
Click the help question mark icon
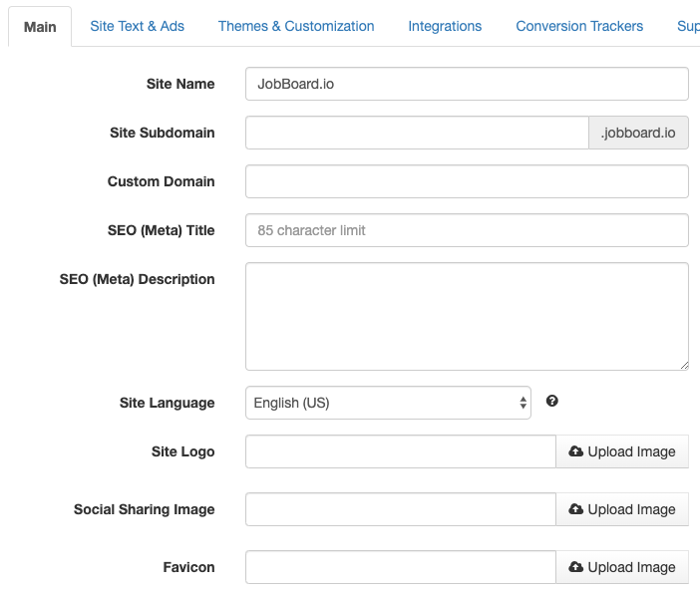[x=552, y=402]
